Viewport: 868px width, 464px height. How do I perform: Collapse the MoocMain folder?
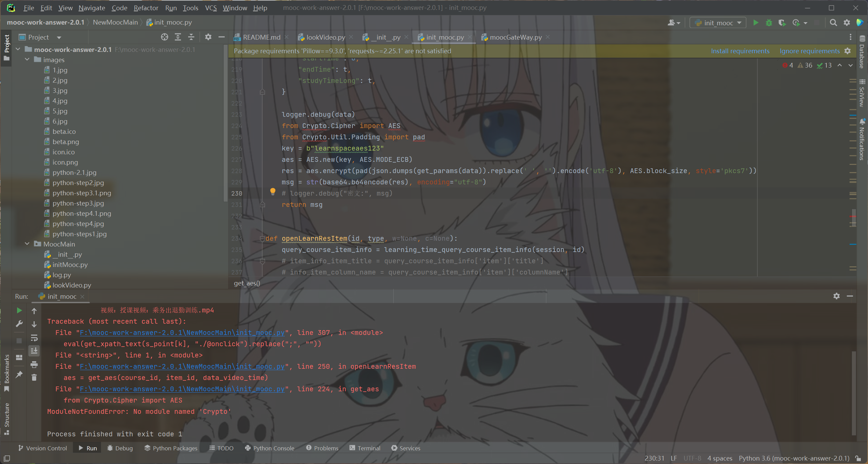(x=27, y=244)
